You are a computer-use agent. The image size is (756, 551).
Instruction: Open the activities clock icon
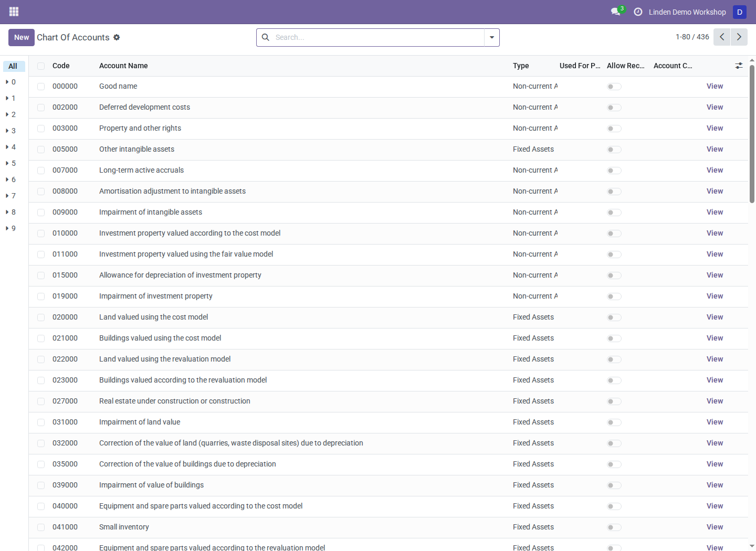pyautogui.click(x=638, y=12)
